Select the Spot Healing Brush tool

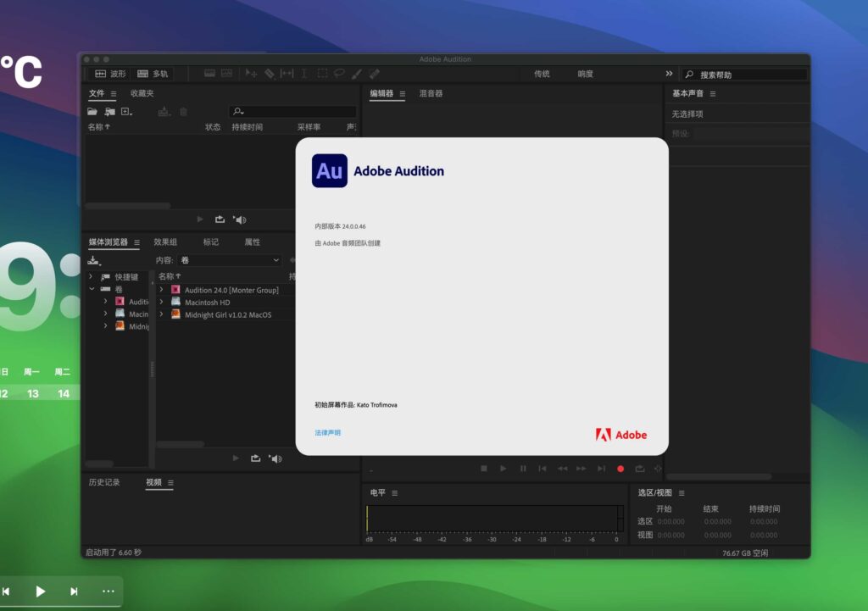[374, 74]
